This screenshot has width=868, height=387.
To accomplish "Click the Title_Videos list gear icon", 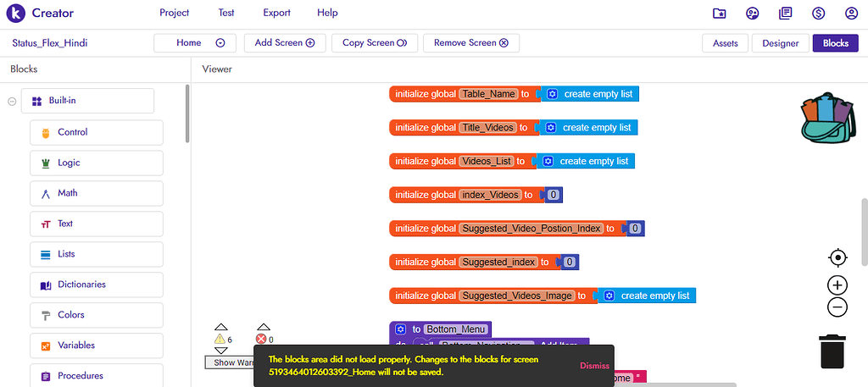I will [549, 128].
